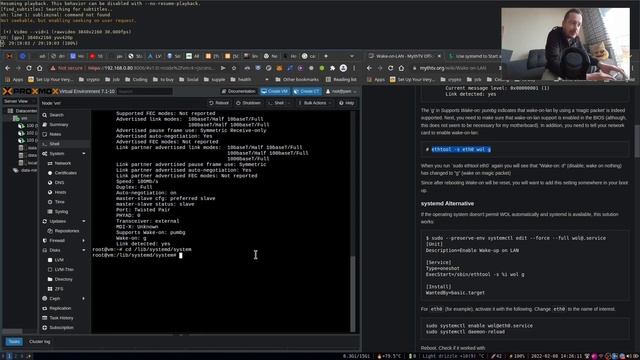This screenshot has width=640, height=360.
Task: Click the Create CT button
Action: pos(307,91)
